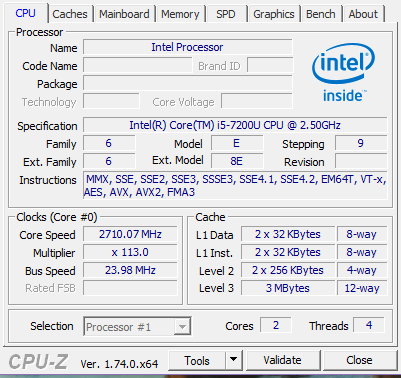Screen dimensions: 401x378
Task: Switch to the Caches tab
Action: [x=70, y=14]
